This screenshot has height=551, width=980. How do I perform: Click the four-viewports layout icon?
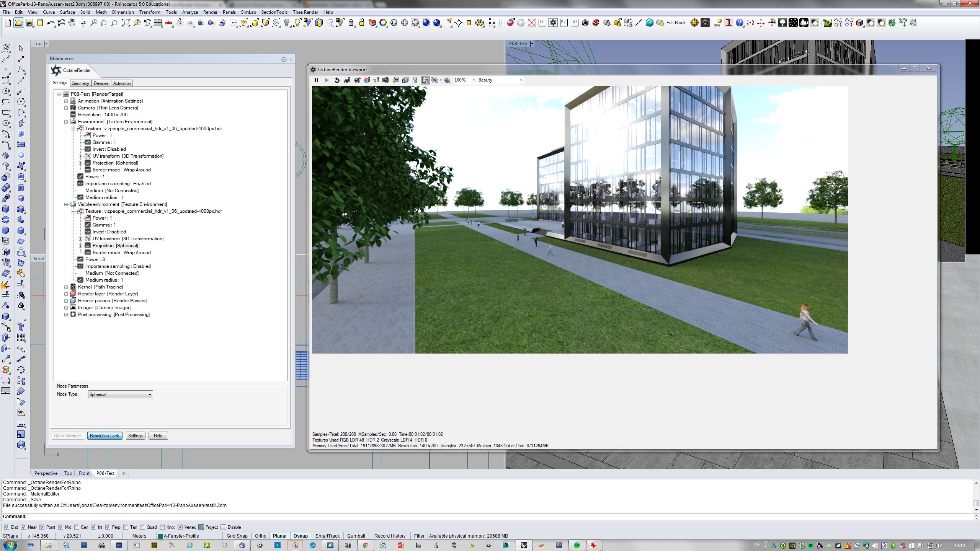[x=158, y=23]
